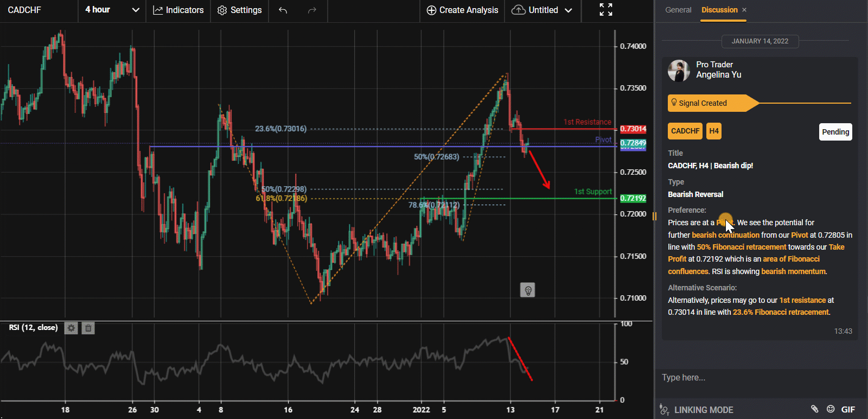Delete the RSI indicator with trash icon

(88, 328)
